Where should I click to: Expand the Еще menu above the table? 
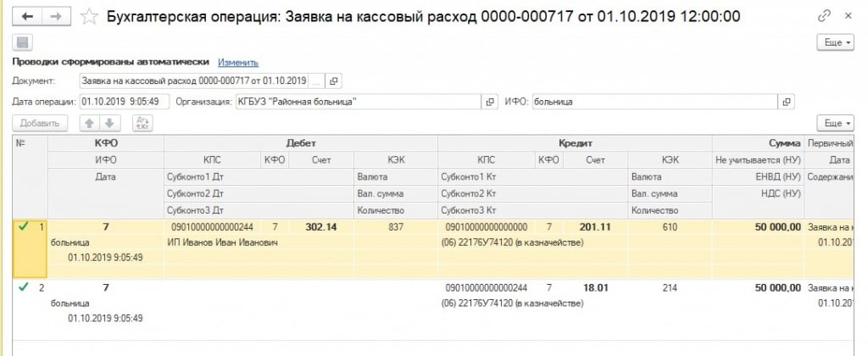click(834, 123)
